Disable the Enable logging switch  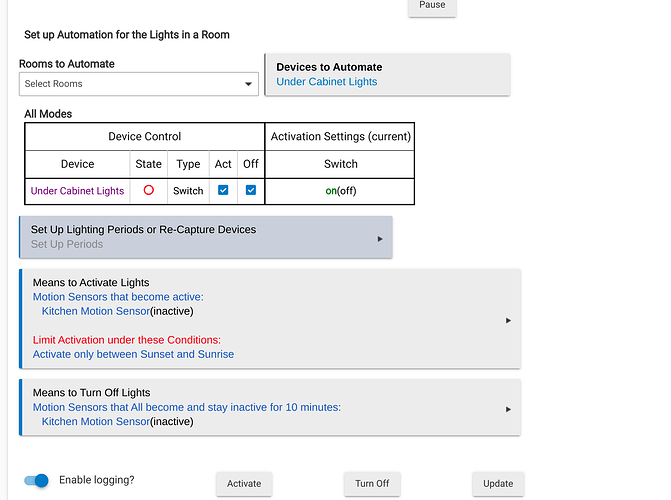(37, 481)
